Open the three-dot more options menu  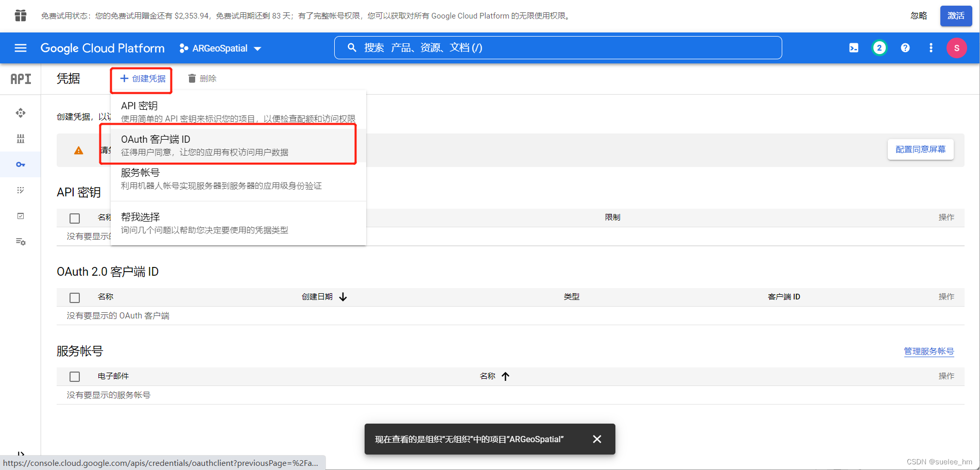coord(931,48)
